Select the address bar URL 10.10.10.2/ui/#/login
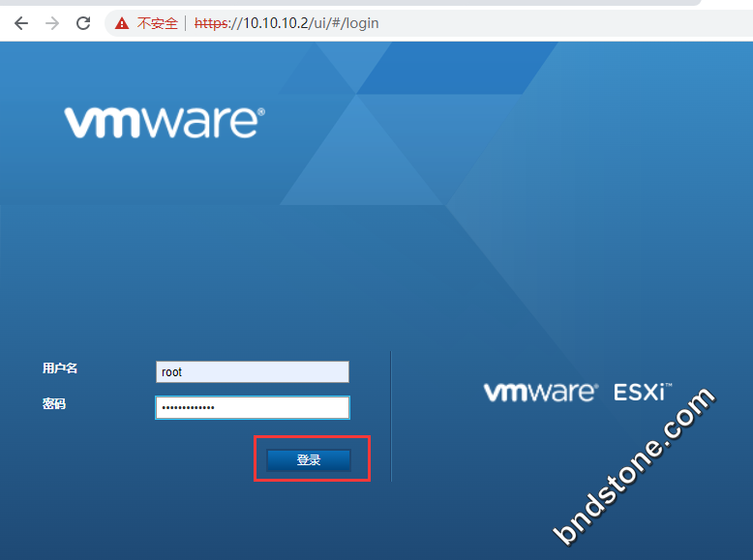Screen dimensions: 753x560 [x=286, y=23]
